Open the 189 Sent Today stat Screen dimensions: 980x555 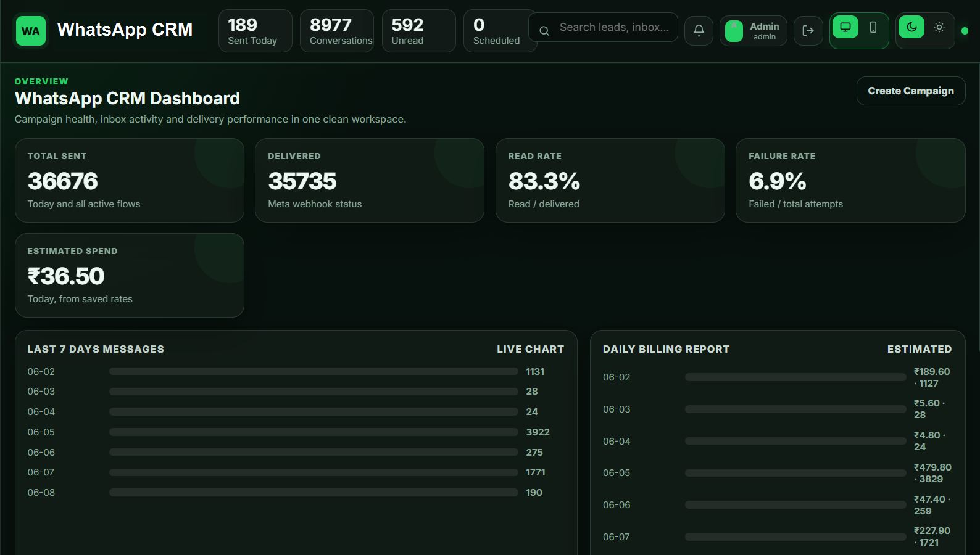coord(255,31)
